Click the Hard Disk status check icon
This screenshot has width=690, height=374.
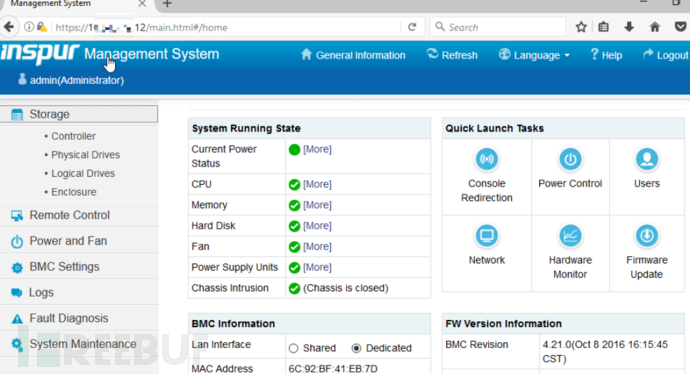click(x=294, y=226)
